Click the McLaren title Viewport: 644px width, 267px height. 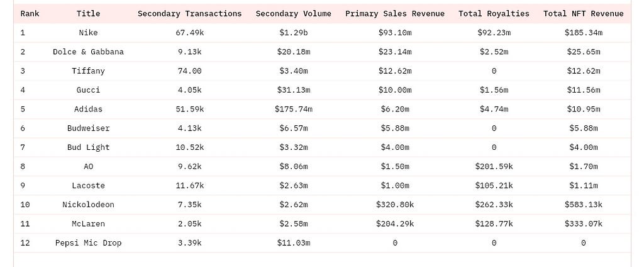[88, 224]
